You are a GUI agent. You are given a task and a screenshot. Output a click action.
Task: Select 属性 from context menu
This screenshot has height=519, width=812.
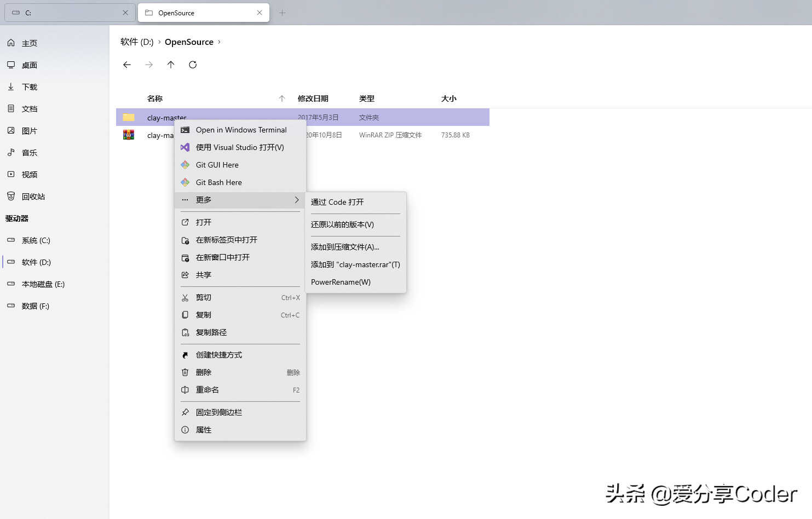204,430
